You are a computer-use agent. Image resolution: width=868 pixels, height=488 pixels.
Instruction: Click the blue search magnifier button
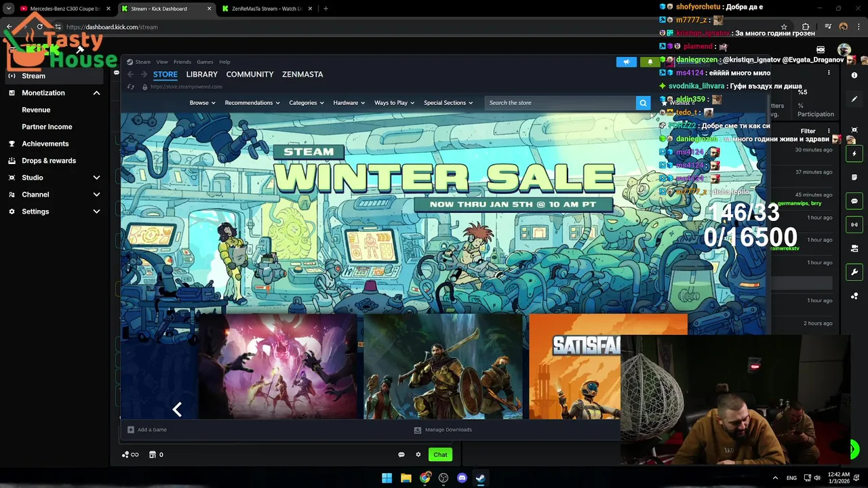click(643, 103)
